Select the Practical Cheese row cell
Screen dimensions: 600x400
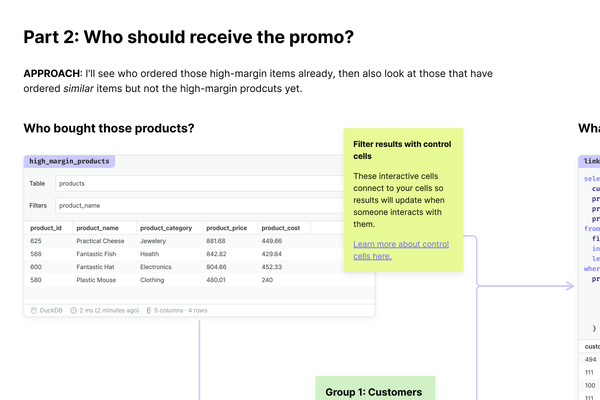coord(100,241)
